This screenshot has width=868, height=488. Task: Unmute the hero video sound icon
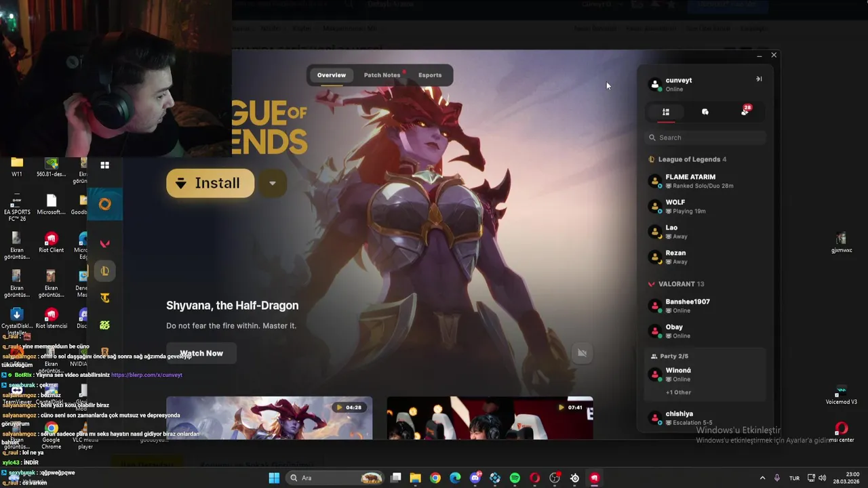(x=582, y=352)
